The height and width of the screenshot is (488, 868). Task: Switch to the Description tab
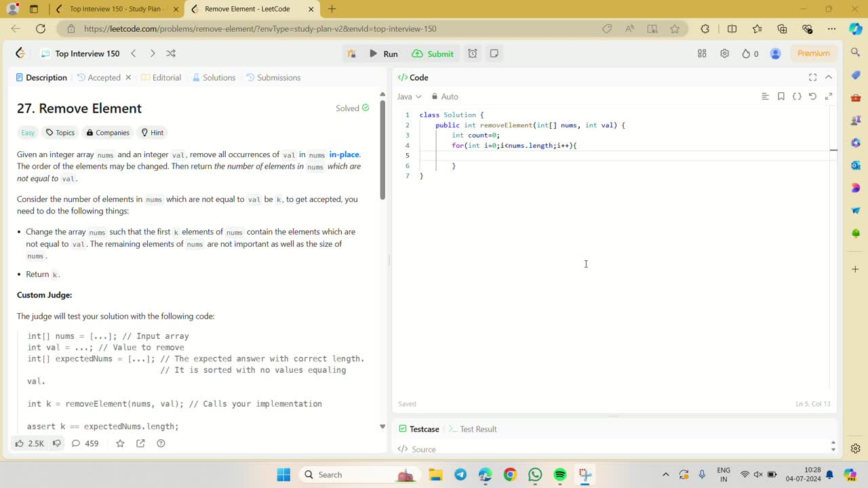[x=41, y=77]
